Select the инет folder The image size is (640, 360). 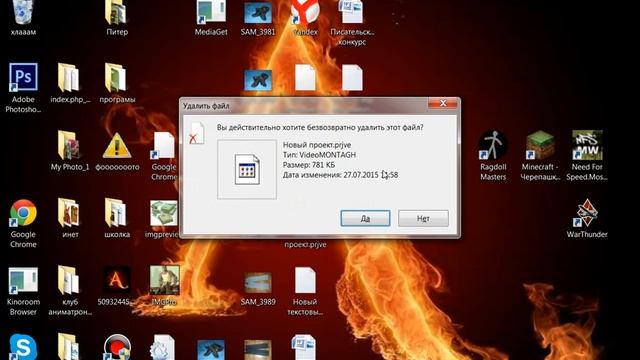(x=70, y=218)
